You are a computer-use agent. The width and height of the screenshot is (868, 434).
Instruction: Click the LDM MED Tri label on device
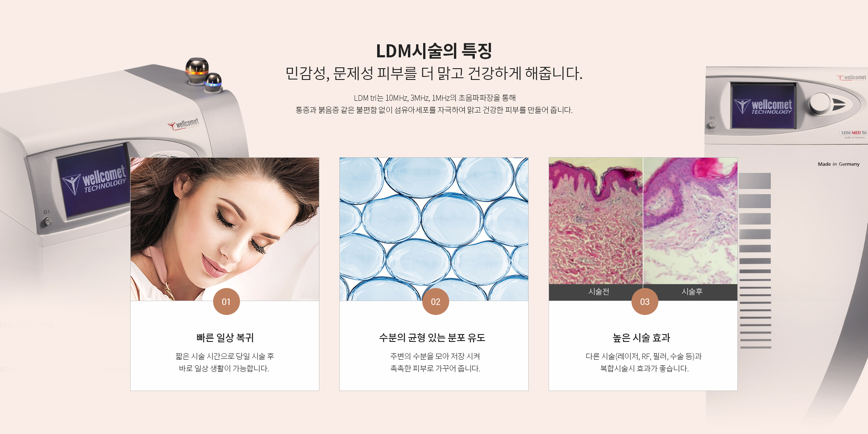pyautogui.click(x=853, y=133)
